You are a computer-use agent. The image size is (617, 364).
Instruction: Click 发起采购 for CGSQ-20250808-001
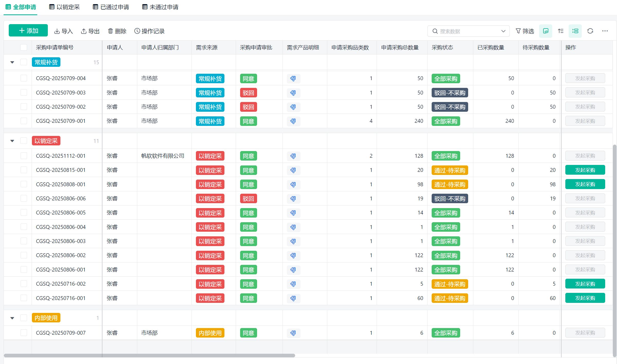pos(585,184)
